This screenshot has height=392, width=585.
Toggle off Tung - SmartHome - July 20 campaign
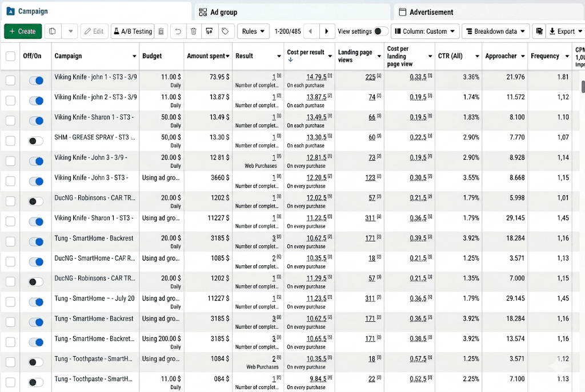(x=36, y=302)
